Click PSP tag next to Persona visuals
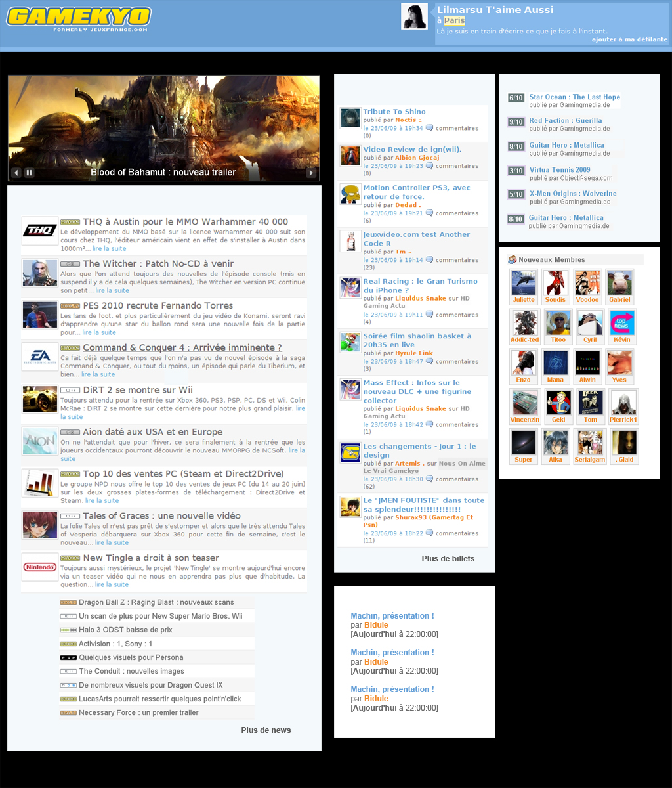Image resolution: width=672 pixels, height=788 pixels. tap(68, 657)
